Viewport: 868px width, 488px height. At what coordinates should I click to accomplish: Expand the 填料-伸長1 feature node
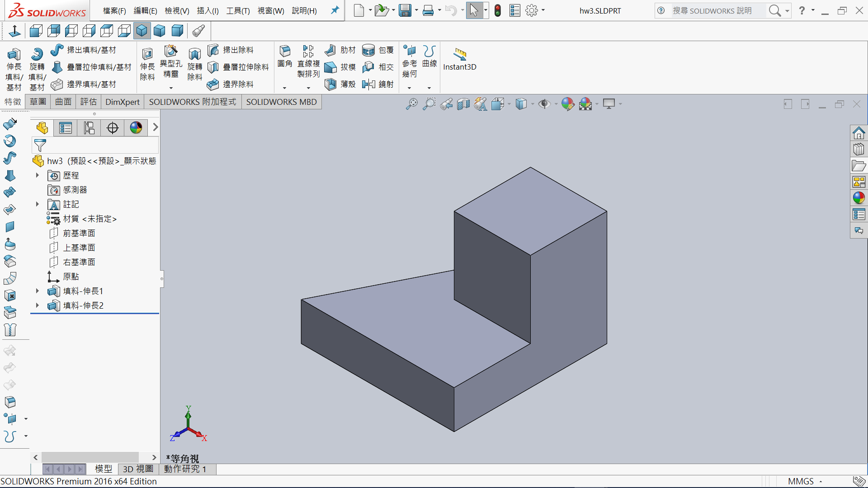(x=38, y=291)
